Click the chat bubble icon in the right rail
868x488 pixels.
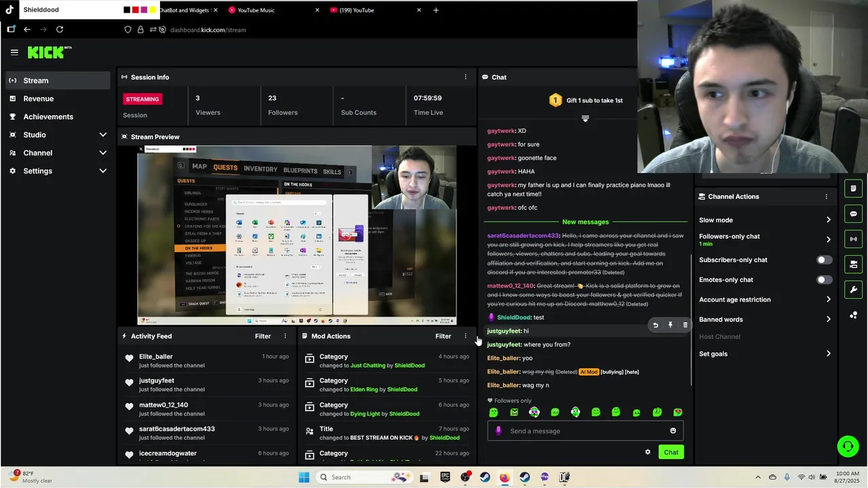tap(853, 213)
